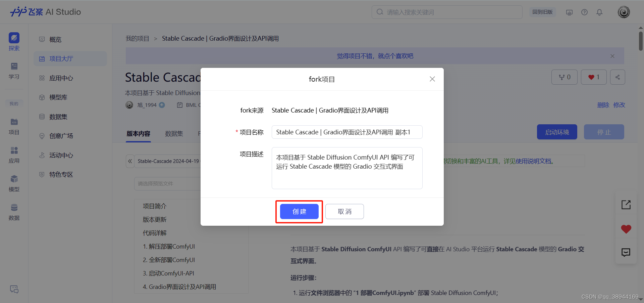Switch to 数据集 tab in project page
The height and width of the screenshot is (303, 644).
[x=174, y=134]
